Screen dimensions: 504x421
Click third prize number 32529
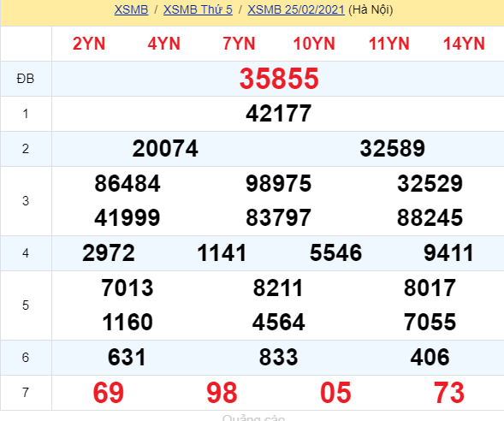[x=430, y=183]
